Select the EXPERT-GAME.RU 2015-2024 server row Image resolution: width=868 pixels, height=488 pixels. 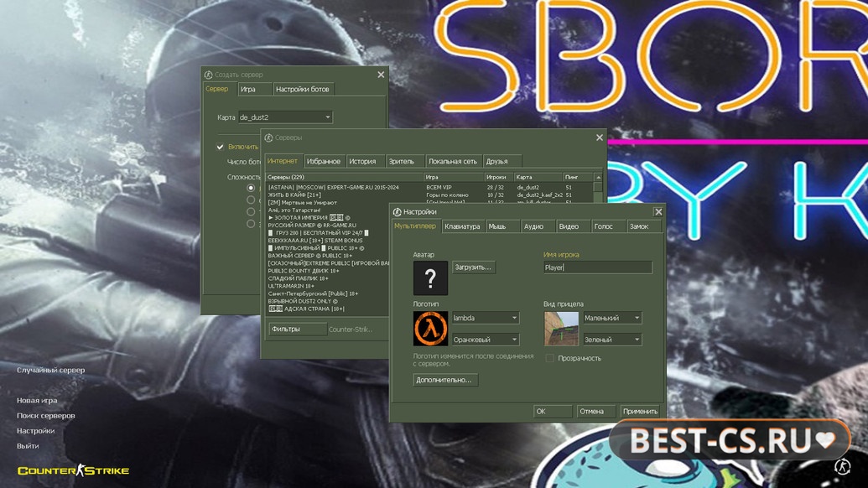coord(429,187)
